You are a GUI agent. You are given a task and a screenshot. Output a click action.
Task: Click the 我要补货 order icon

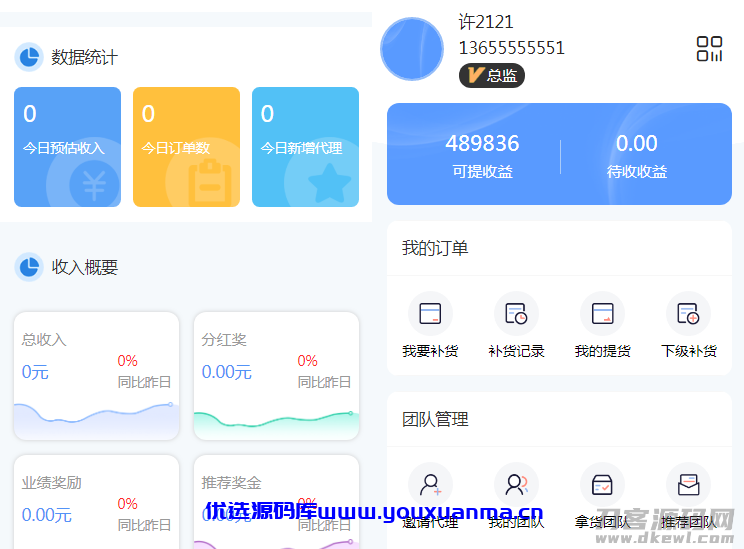click(x=430, y=314)
